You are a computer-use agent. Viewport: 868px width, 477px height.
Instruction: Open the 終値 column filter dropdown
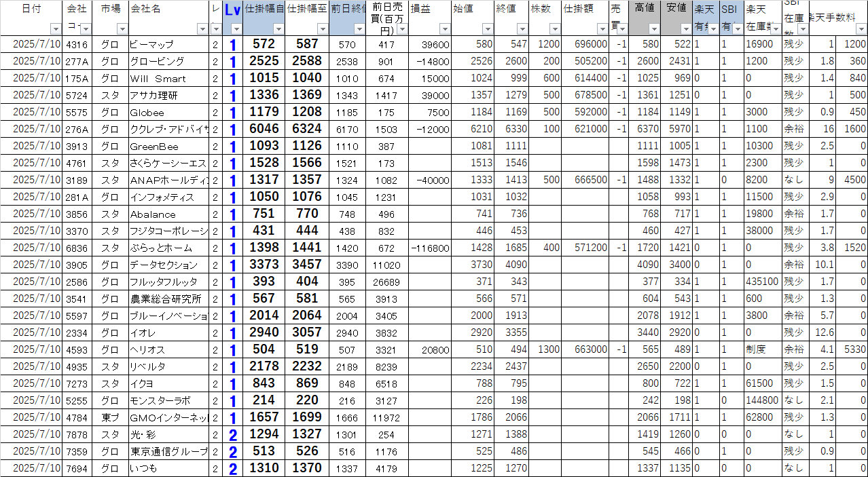pyautogui.click(x=522, y=29)
